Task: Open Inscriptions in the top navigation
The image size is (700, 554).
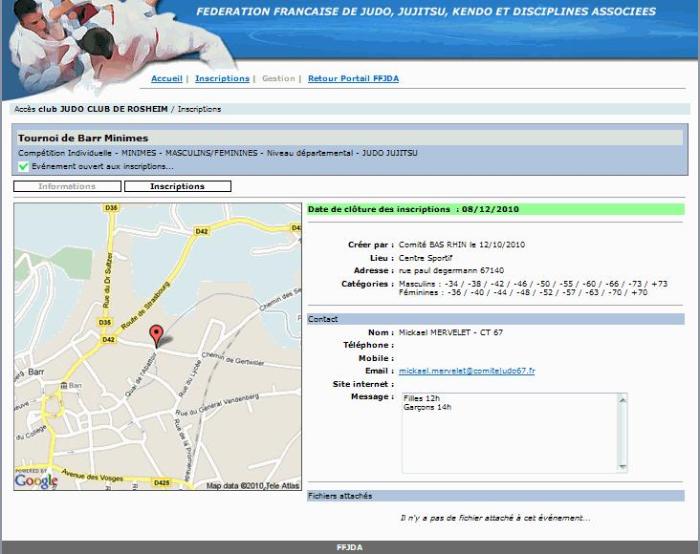Action: (222, 78)
